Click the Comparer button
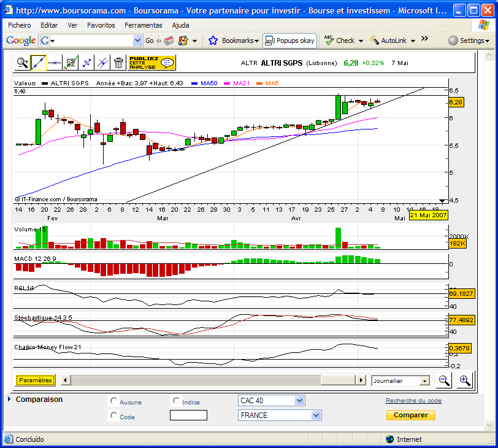The image size is (498, 448). tap(411, 415)
